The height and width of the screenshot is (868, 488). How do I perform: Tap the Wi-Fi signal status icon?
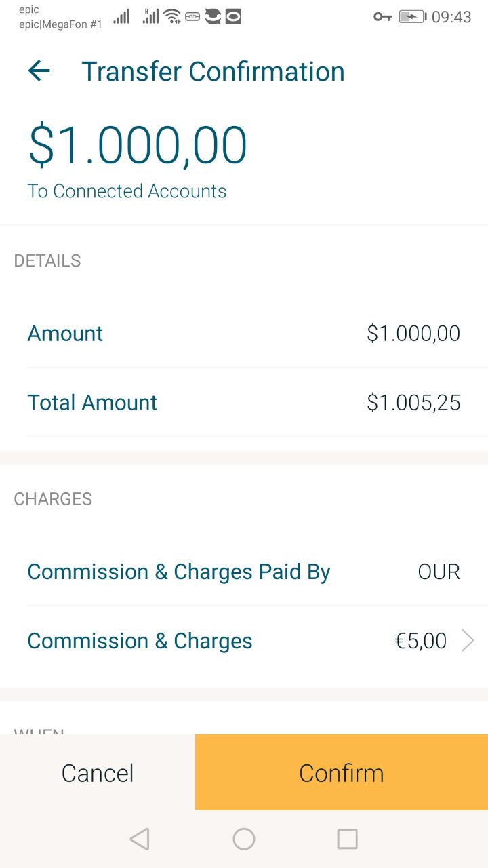click(x=172, y=17)
